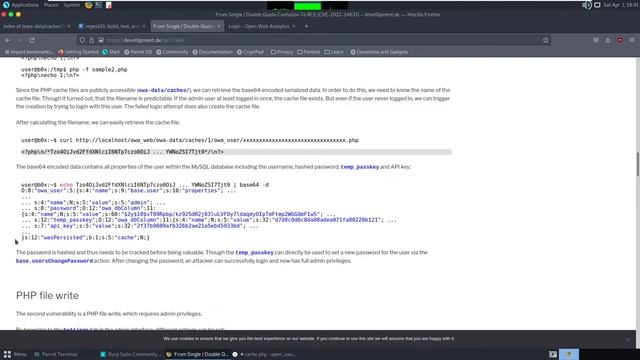640x360 pixels.
Task: Click temp_passkey link in 'password is hashed' paragraph
Action: (254, 253)
